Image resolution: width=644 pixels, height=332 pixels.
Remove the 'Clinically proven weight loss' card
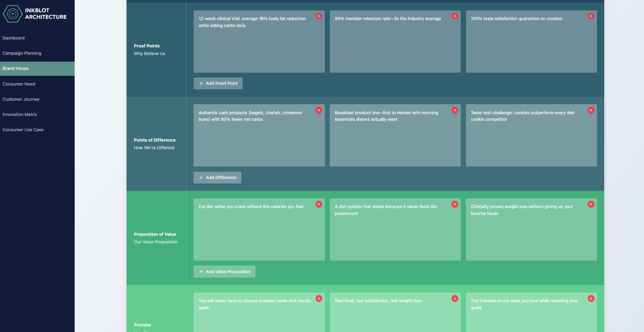(x=591, y=205)
